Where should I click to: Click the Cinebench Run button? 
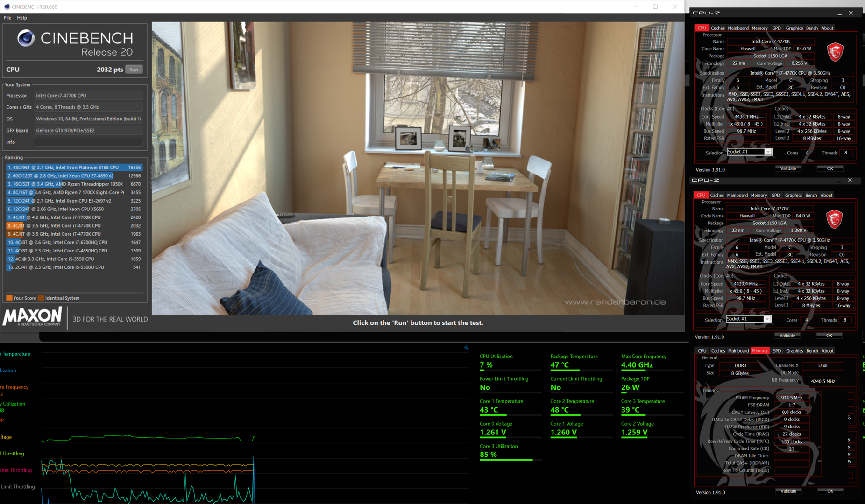click(x=134, y=70)
